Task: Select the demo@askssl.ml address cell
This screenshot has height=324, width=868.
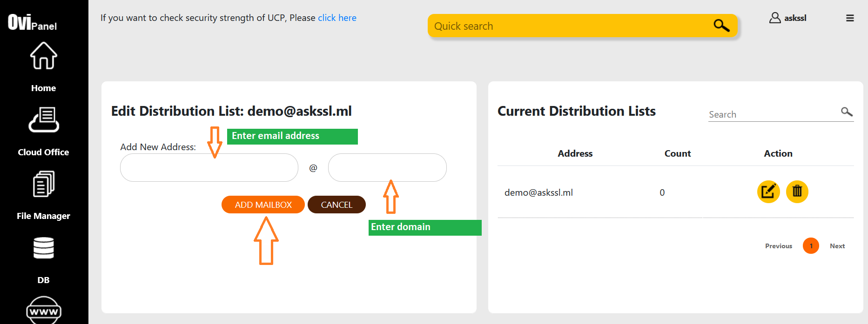Action: point(539,192)
